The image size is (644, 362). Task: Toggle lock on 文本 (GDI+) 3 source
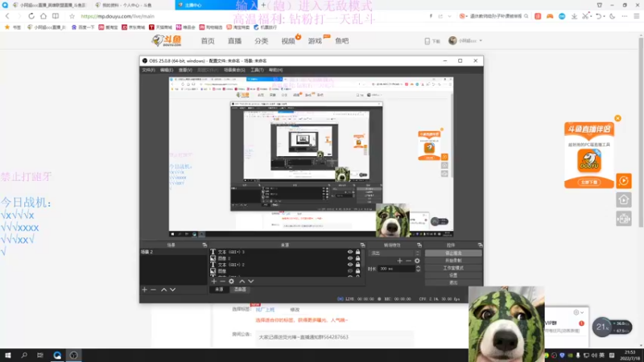357,252
